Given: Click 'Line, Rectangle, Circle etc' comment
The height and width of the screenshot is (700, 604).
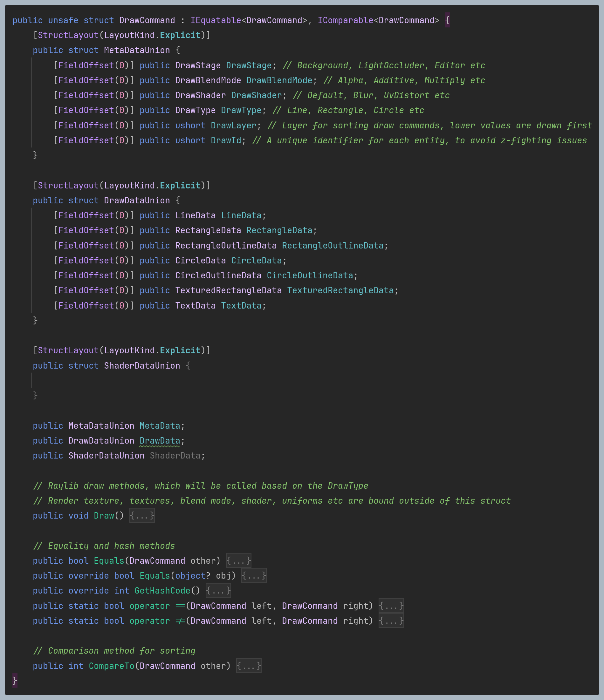Looking at the screenshot, I should [348, 110].
